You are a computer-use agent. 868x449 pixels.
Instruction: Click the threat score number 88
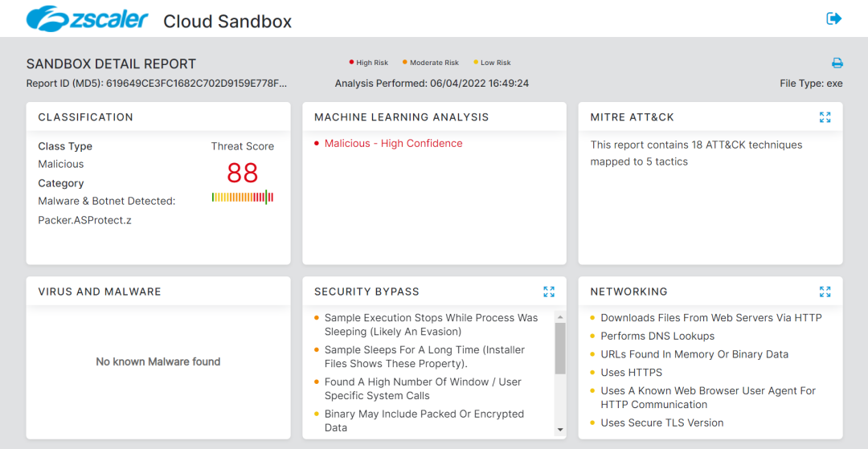243,173
